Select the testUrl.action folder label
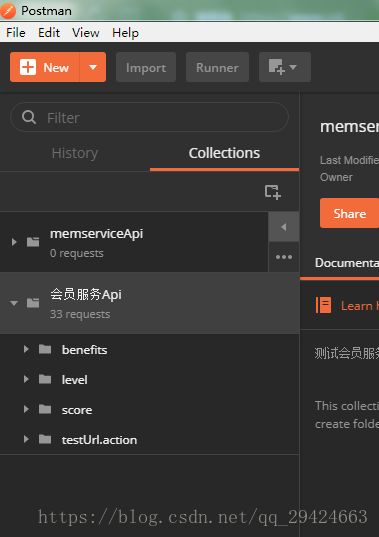This screenshot has height=537, width=379. click(x=99, y=440)
